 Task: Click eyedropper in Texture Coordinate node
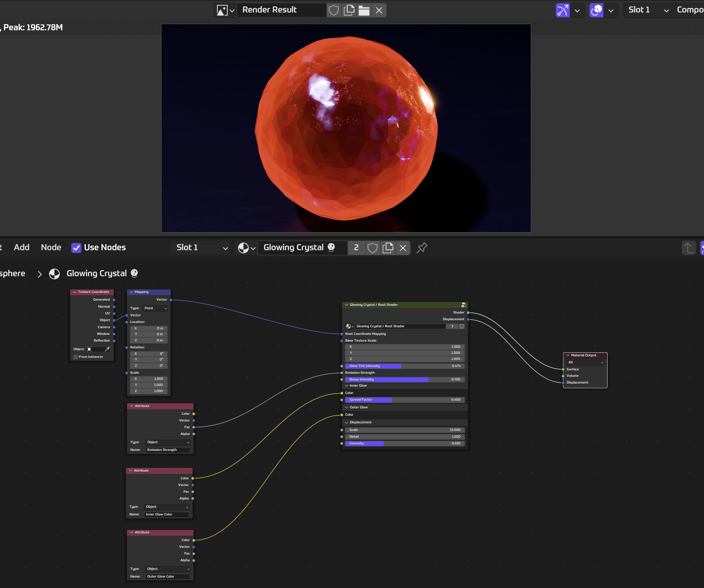107,349
